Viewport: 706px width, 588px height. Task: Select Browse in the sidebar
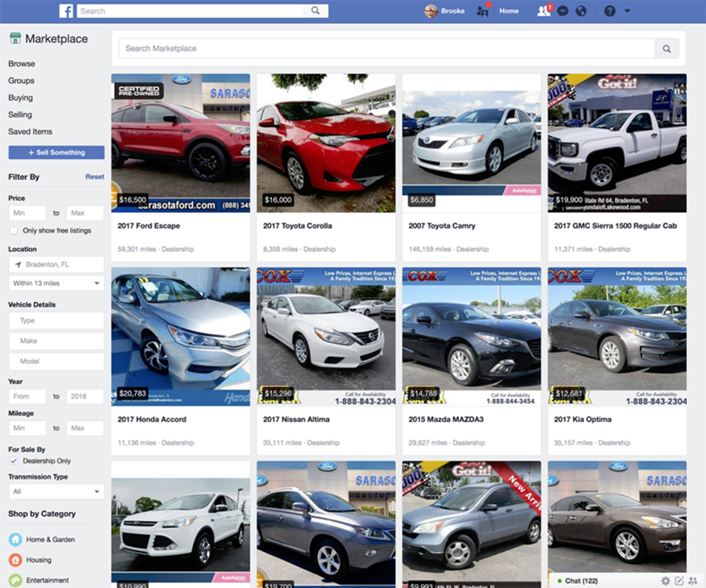point(22,64)
